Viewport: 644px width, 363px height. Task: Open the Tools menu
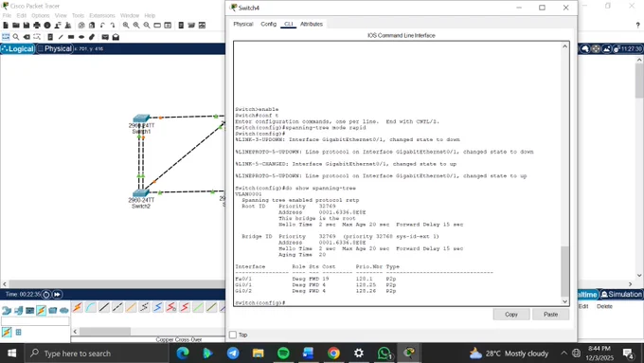(x=78, y=15)
